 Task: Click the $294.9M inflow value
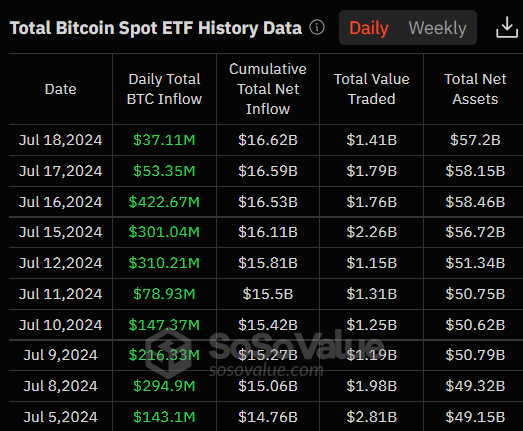pyautogui.click(x=164, y=386)
